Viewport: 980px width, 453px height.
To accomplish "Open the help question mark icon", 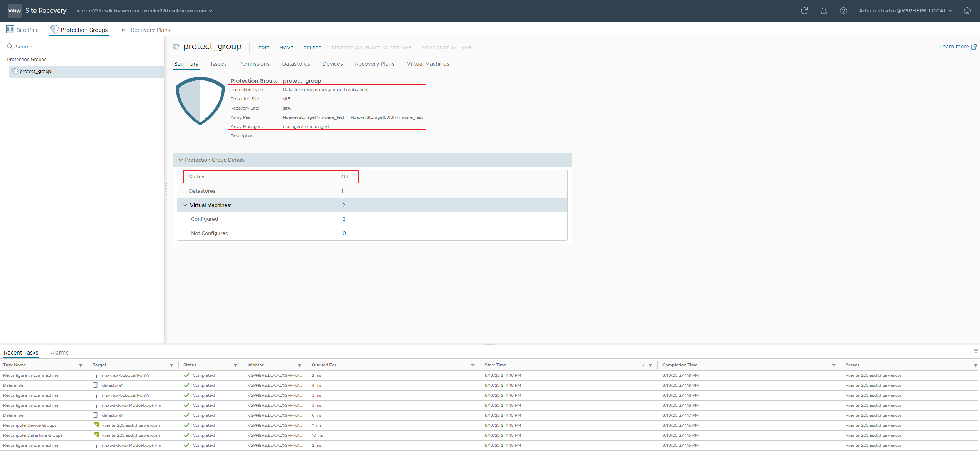I will (843, 11).
